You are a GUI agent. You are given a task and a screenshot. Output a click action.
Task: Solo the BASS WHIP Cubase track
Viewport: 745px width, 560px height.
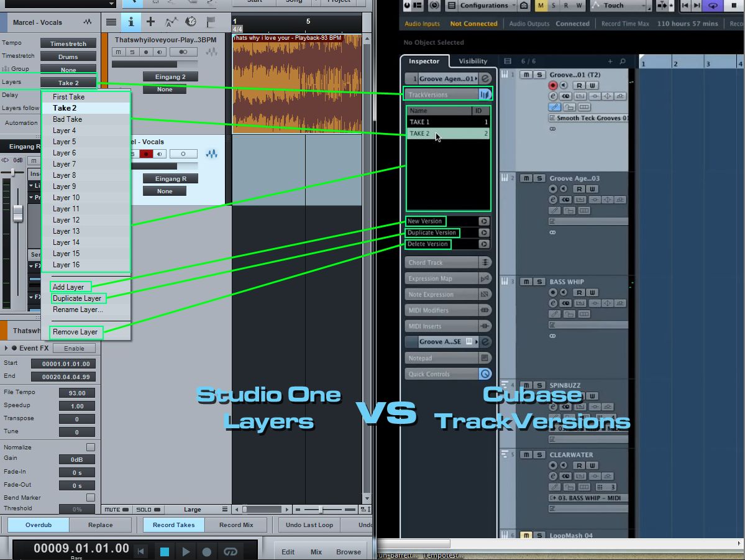tap(539, 282)
